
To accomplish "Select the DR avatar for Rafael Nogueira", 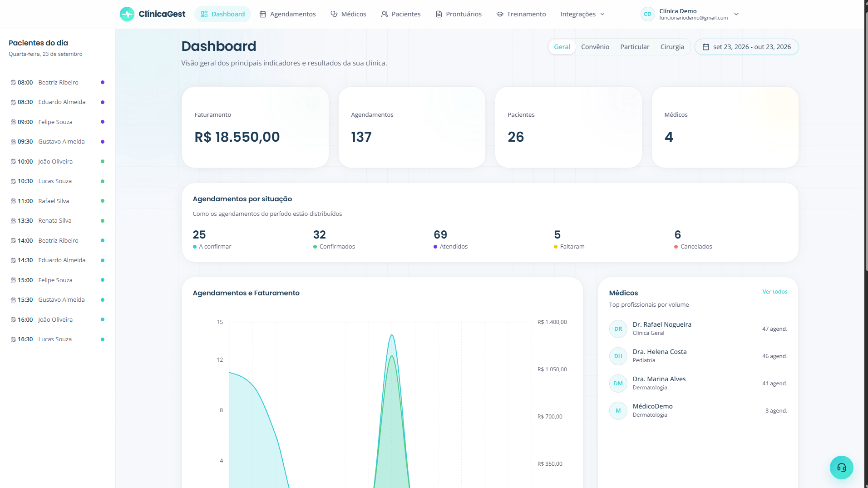I will pos(618,329).
